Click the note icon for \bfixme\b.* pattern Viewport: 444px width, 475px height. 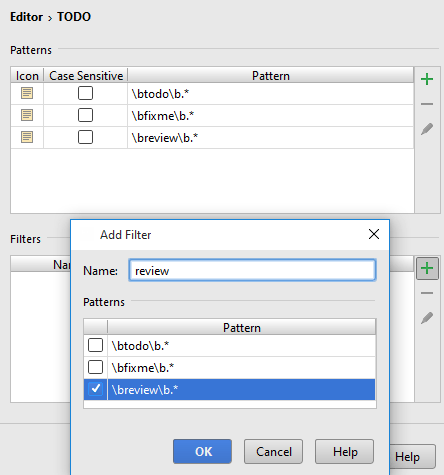pos(27,115)
